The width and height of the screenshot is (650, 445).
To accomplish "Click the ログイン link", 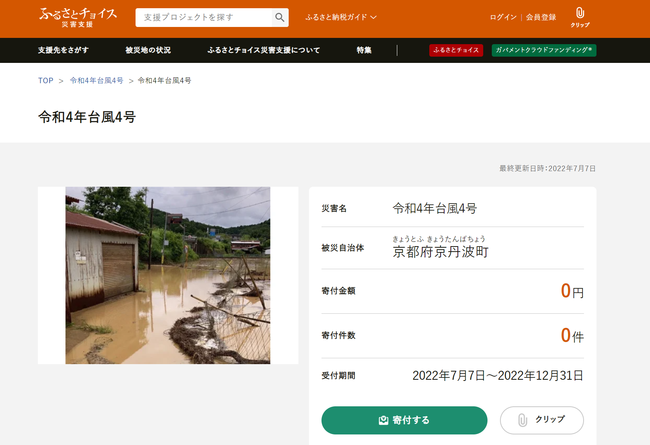I will point(503,18).
